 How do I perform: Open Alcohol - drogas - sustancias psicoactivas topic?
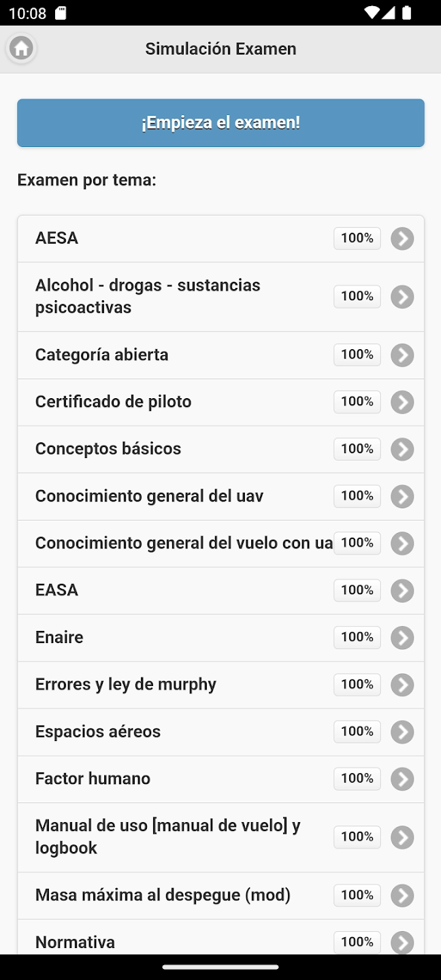(148, 296)
